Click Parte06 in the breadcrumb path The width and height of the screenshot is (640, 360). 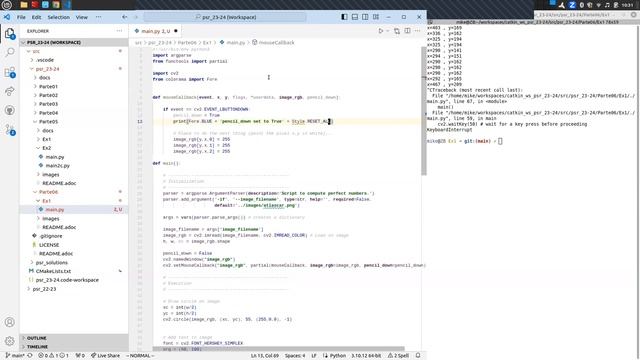pyautogui.click(x=187, y=42)
